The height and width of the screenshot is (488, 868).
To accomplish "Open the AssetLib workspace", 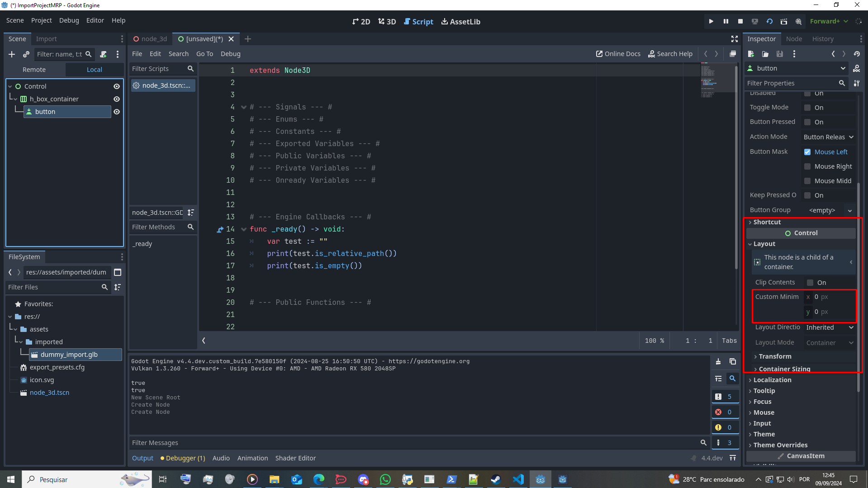I will point(461,22).
